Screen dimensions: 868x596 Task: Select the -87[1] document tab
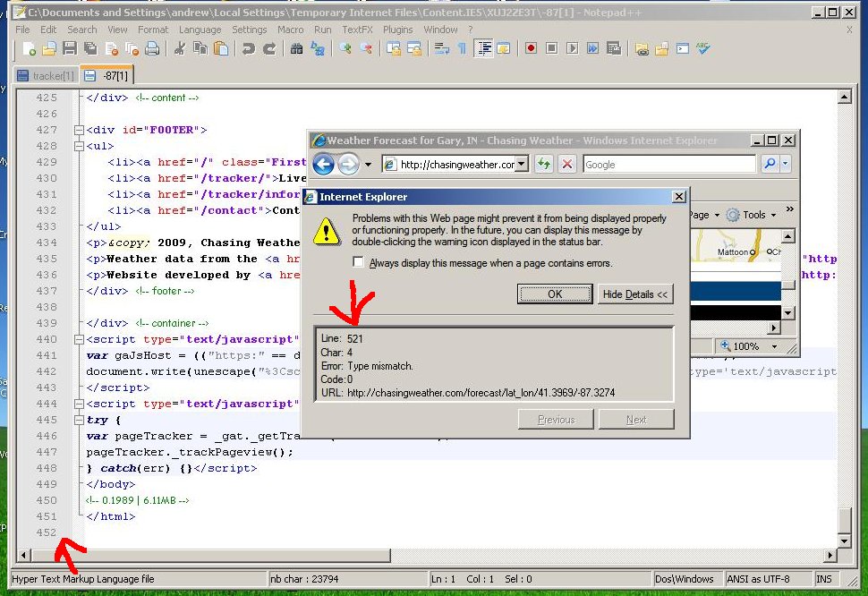(106, 75)
